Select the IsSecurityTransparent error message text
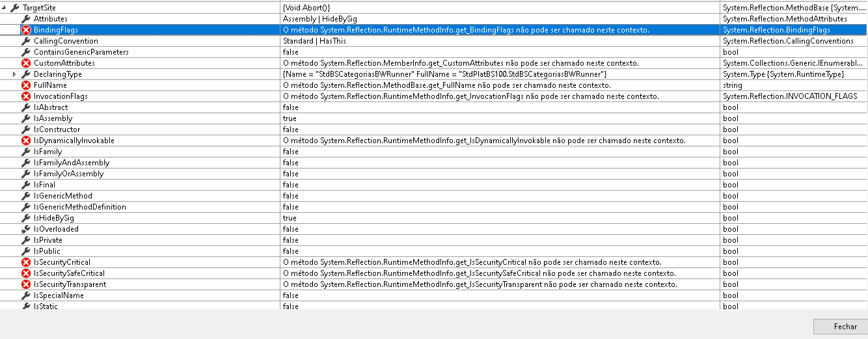868x339 pixels. [480, 284]
